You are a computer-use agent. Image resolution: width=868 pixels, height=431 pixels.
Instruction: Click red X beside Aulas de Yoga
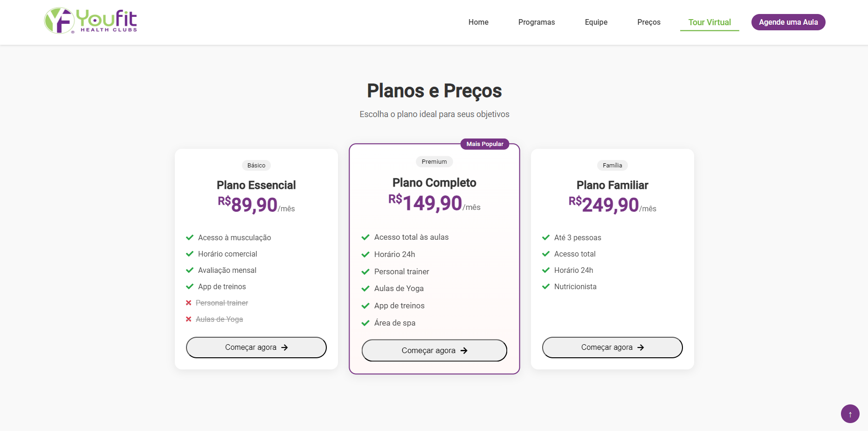tap(189, 319)
